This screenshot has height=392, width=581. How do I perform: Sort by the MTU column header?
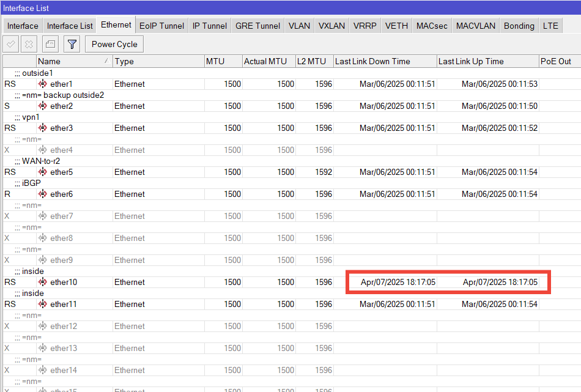point(223,62)
